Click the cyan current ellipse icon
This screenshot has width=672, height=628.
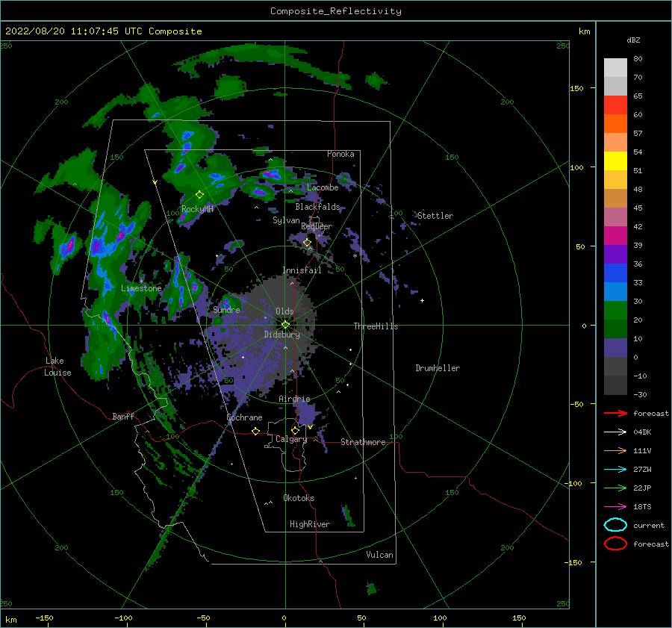[x=615, y=525]
